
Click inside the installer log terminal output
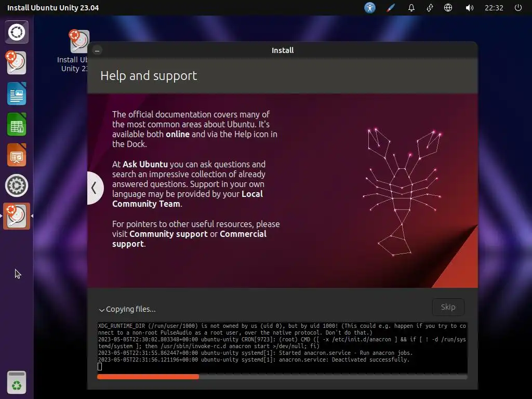click(x=282, y=348)
